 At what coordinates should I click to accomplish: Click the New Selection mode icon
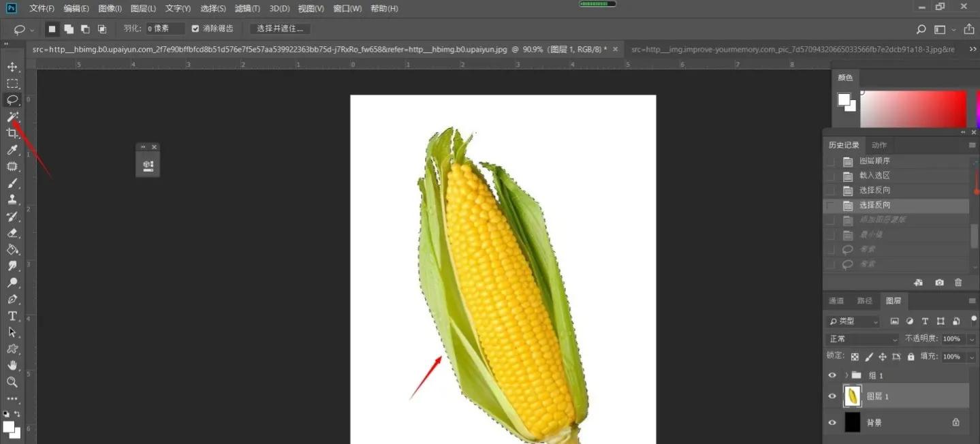(x=52, y=29)
